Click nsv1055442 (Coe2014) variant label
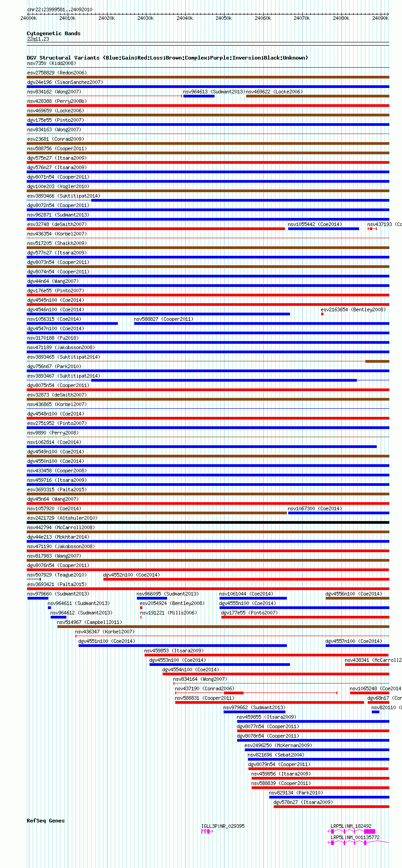The height and width of the screenshot is (868, 402). pyautogui.click(x=315, y=224)
